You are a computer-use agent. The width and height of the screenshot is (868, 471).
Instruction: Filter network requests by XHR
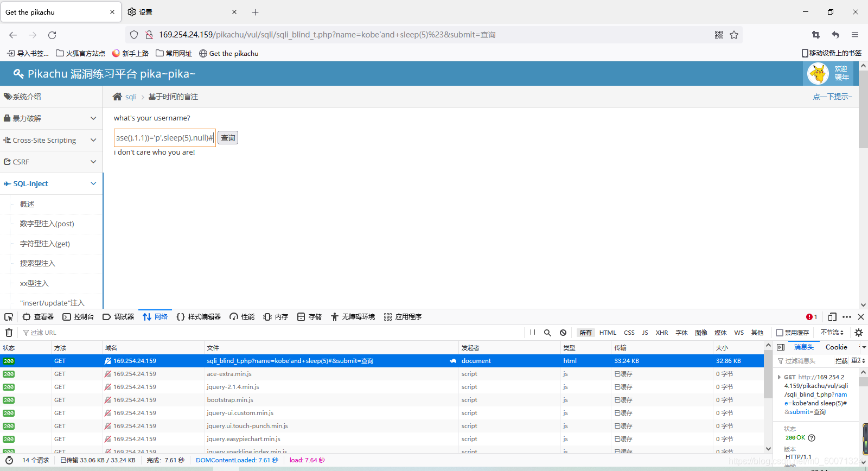(662, 333)
